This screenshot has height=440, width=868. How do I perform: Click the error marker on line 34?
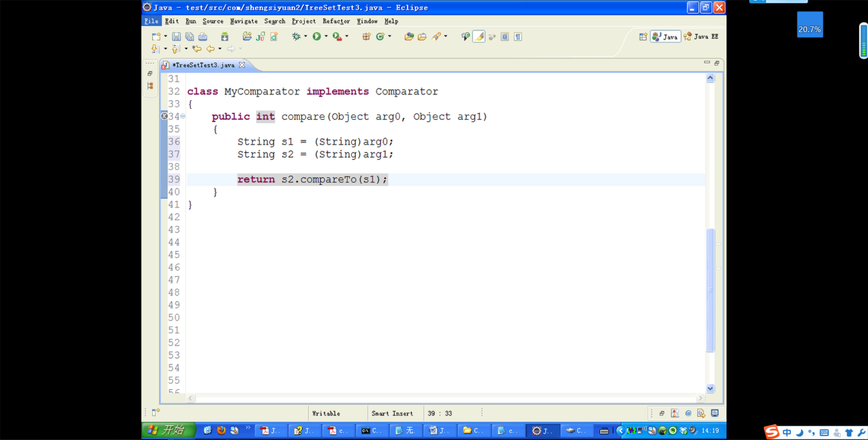164,116
